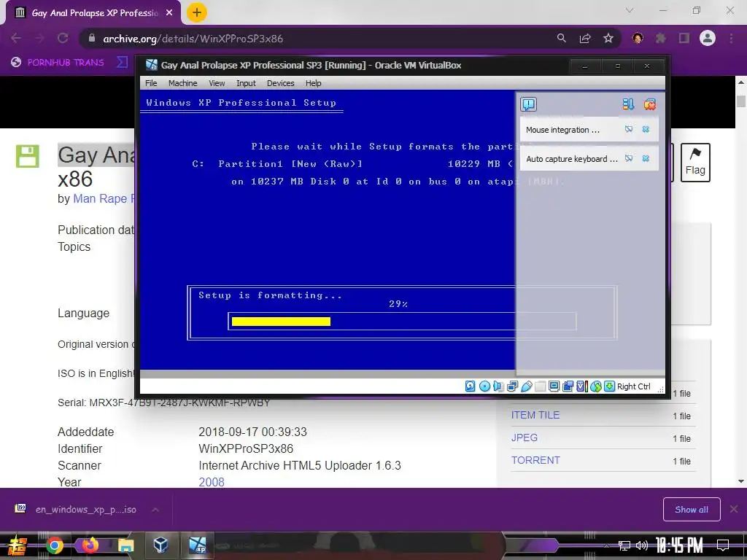Open the View menu in VirtualBox
The image size is (747, 560).
click(217, 83)
